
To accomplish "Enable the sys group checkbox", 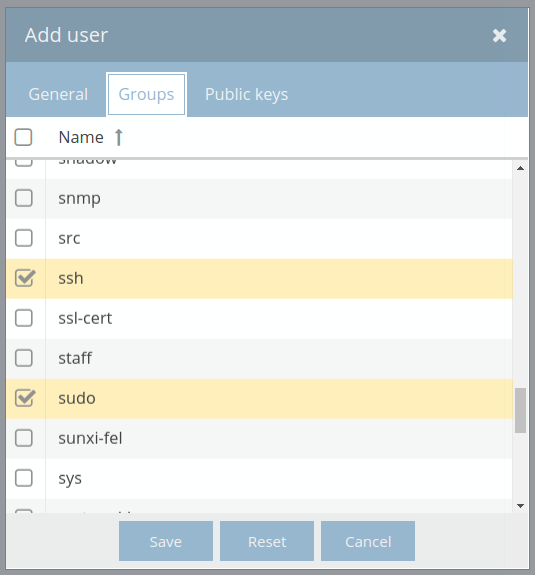I will pos(24,478).
